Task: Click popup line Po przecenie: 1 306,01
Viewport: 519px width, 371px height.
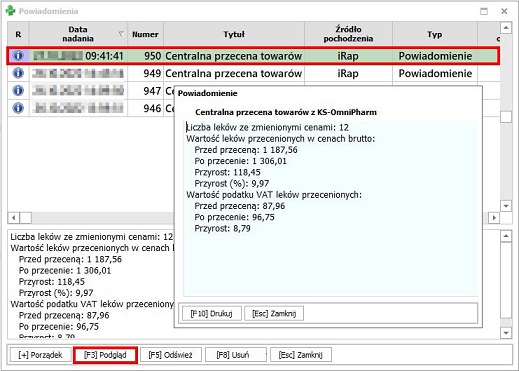Action: (240, 161)
